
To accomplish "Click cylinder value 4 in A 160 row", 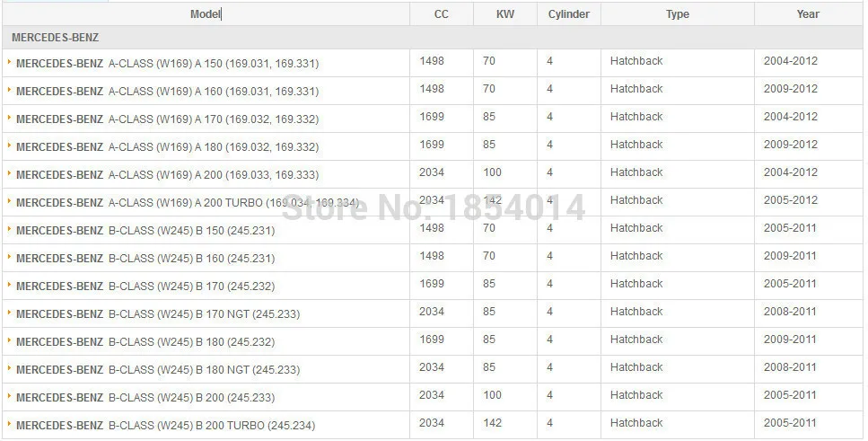I will 549,89.
